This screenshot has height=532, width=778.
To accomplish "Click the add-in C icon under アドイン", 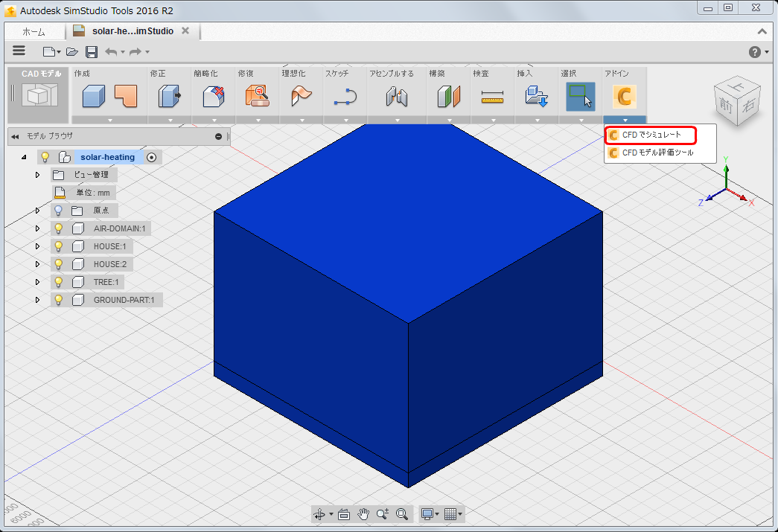I will (624, 96).
